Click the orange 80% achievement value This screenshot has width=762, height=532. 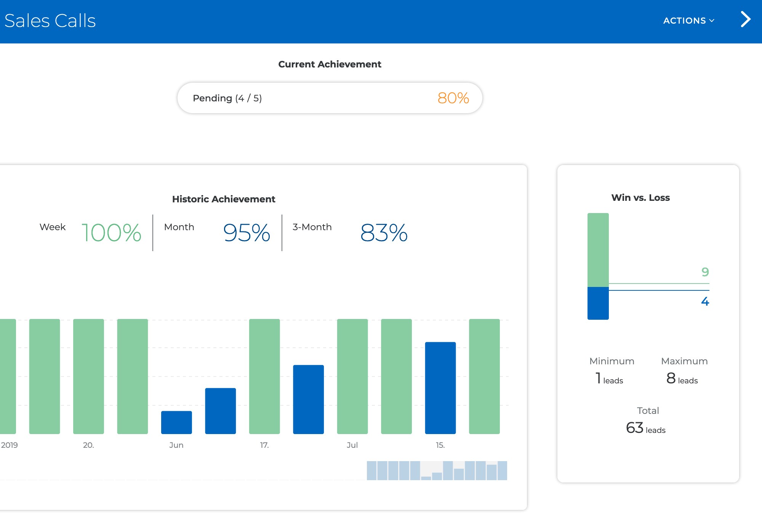click(453, 98)
